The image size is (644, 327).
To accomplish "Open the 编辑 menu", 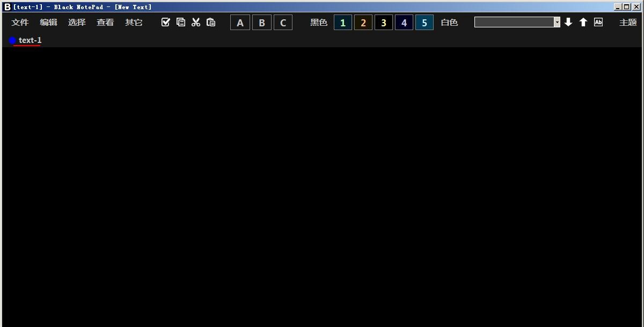I will (x=48, y=23).
